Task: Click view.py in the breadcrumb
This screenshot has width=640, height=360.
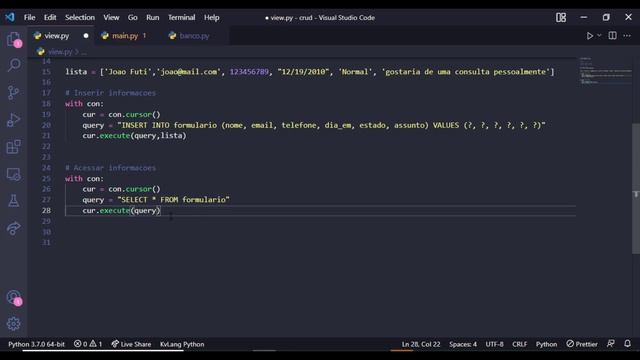Action: [60, 52]
